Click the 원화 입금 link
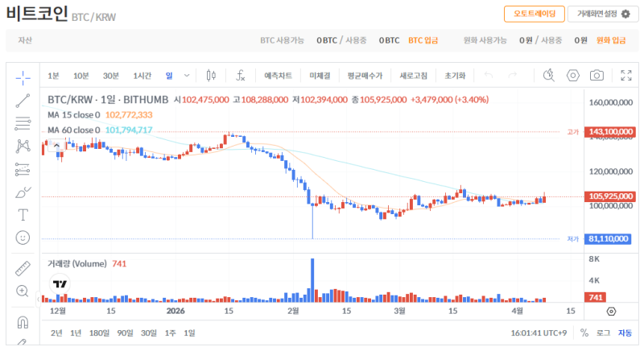Viewport: 644px width, 351px height. (611, 40)
